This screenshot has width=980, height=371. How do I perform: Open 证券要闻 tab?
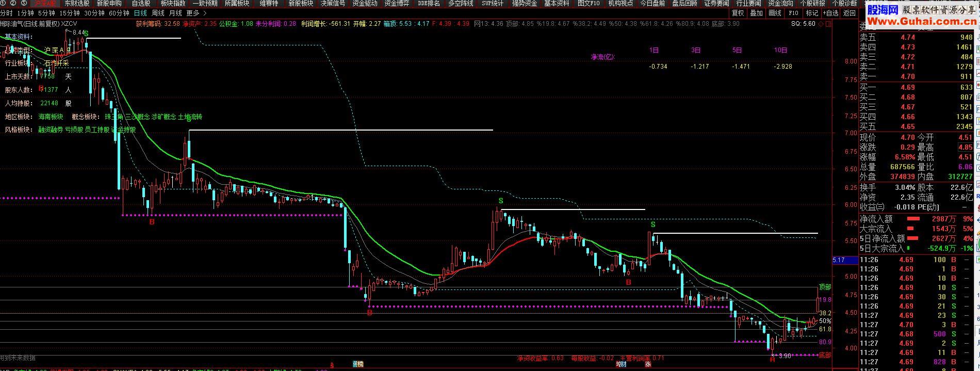point(716,3)
